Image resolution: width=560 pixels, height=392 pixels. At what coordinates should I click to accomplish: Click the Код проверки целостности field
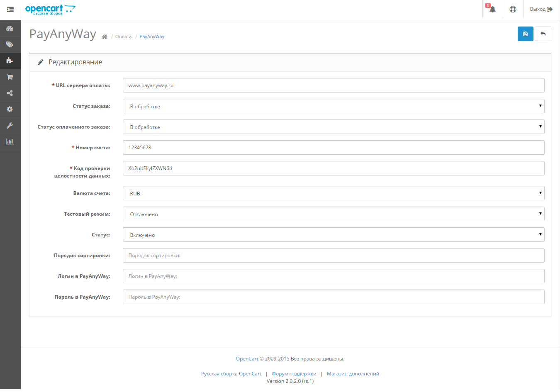[334, 168]
